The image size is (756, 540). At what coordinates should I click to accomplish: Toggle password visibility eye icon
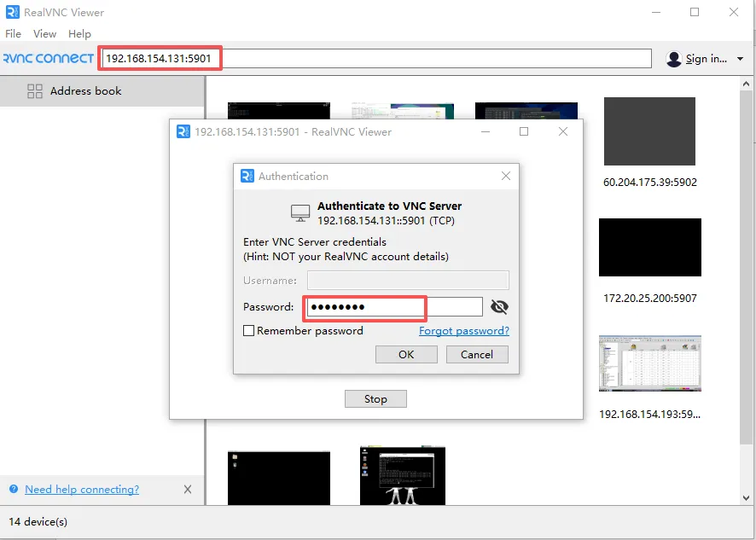click(499, 306)
